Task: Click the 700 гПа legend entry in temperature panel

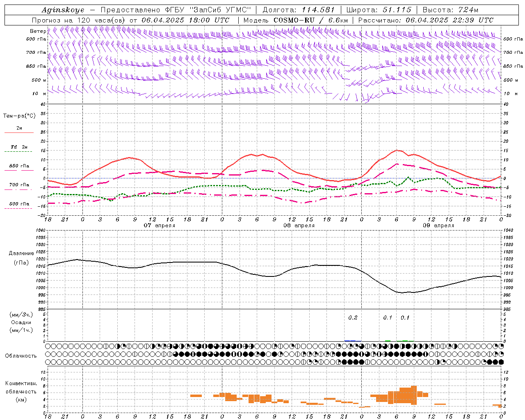Action: (19, 185)
